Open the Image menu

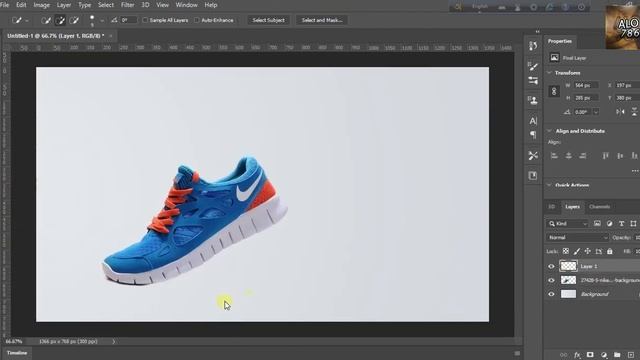tap(41, 5)
